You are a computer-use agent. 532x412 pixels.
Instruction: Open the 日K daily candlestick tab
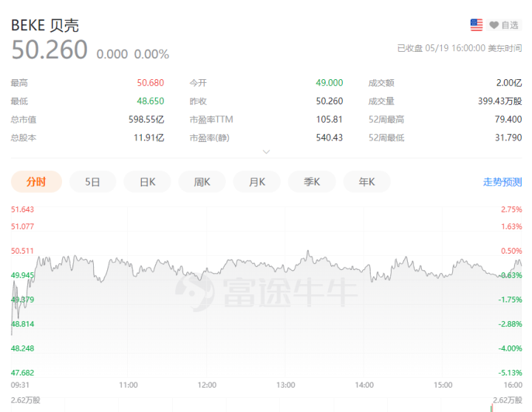[x=147, y=182]
